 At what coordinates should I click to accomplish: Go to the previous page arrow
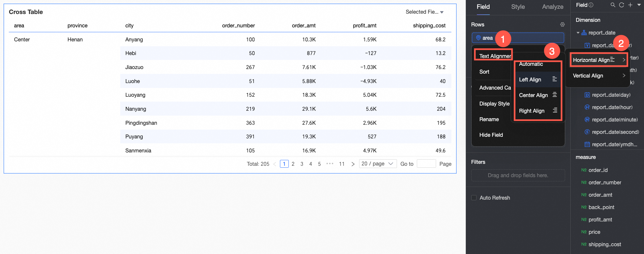(275, 164)
